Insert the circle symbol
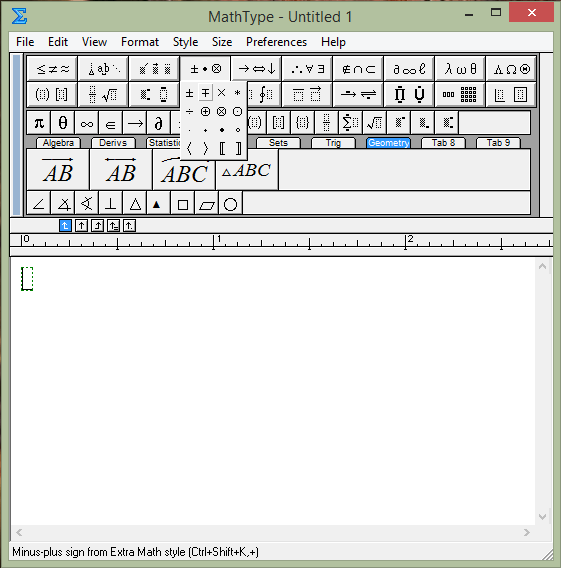Screen dimensions: 561x568 [230, 204]
